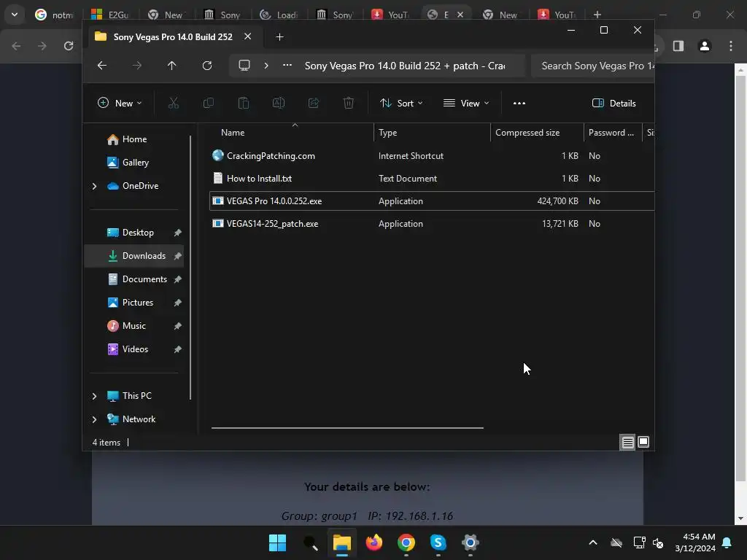Reload the page in Chrome
This screenshot has width=747, height=560.
(69, 46)
